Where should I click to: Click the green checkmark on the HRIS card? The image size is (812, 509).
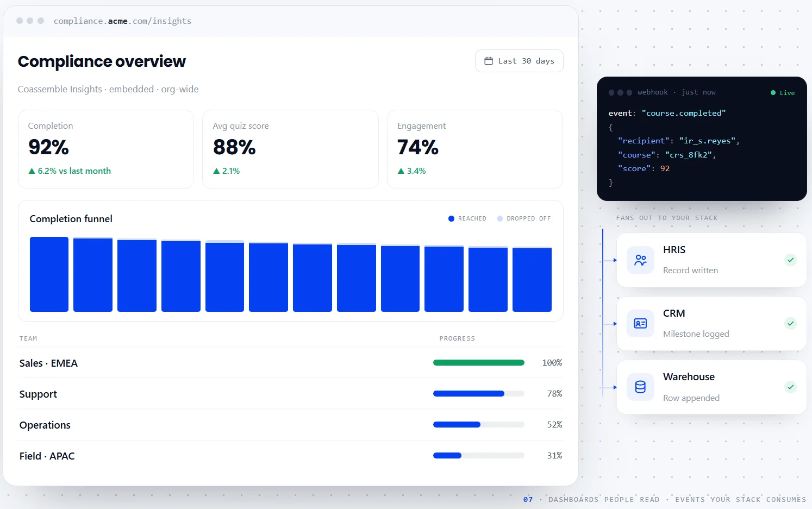pos(791,260)
